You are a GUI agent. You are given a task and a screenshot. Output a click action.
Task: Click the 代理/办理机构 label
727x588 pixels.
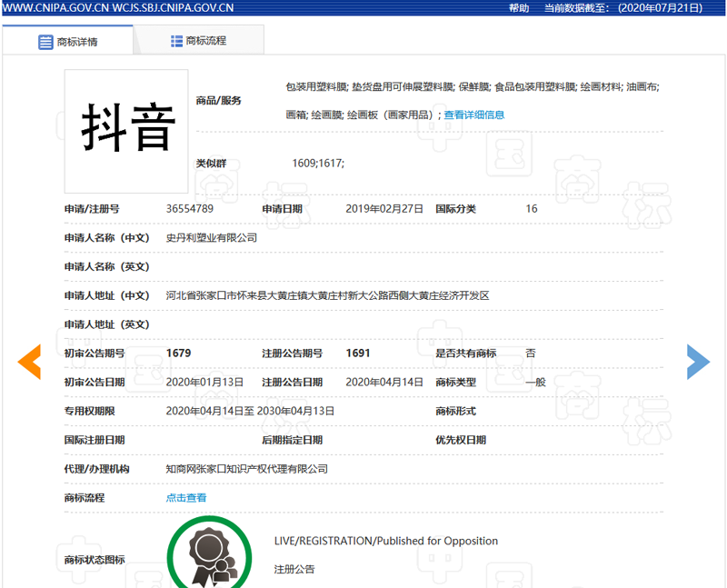click(96, 469)
